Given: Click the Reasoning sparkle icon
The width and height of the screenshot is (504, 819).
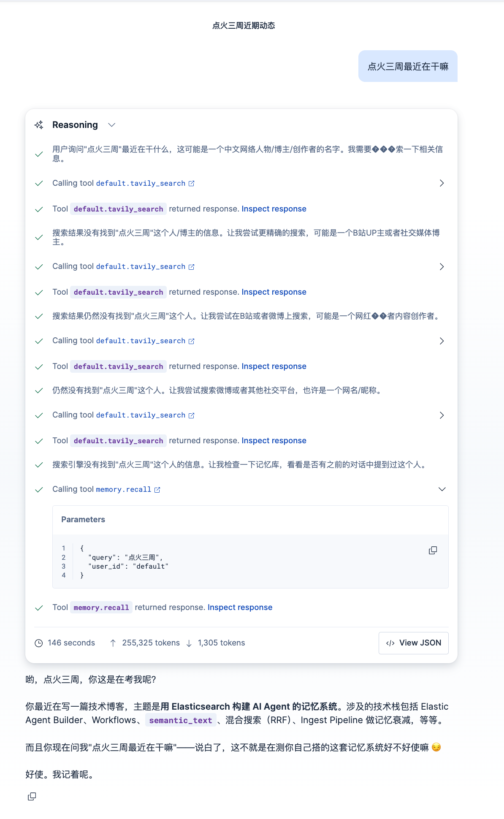Looking at the screenshot, I should (39, 125).
